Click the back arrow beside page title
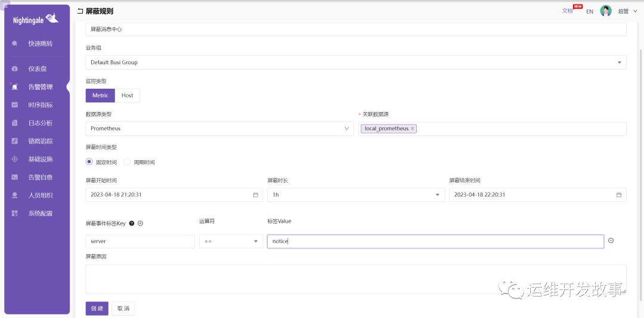The image size is (644, 318). 80,11
